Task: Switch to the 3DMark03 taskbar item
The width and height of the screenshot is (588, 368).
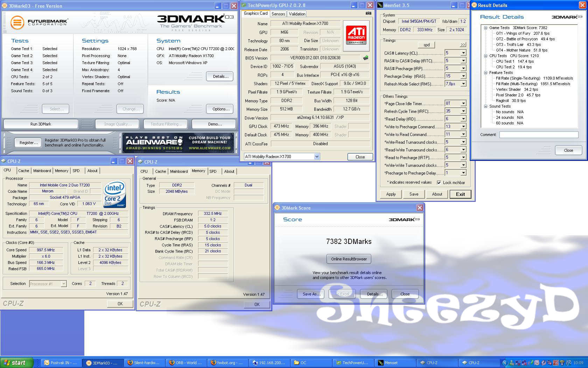Action: (x=103, y=363)
